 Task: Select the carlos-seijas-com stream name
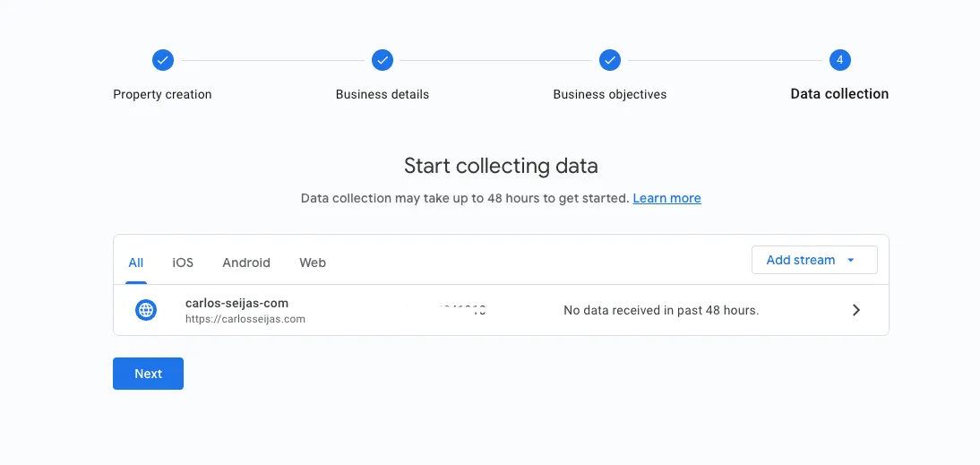[236, 303]
